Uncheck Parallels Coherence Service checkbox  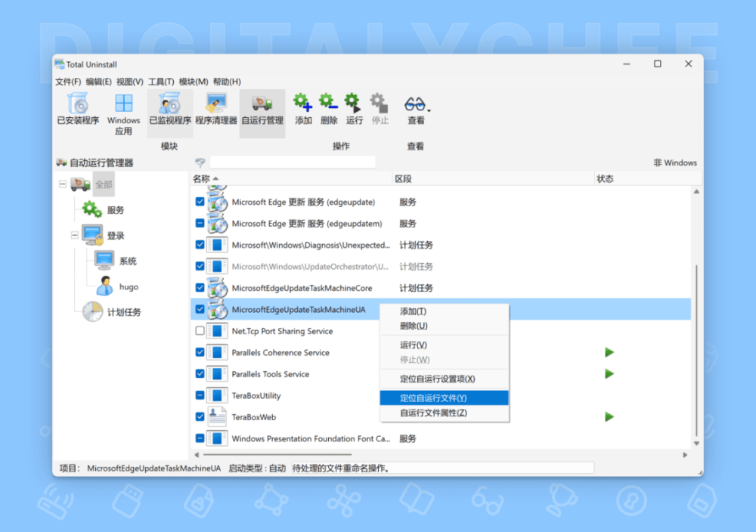click(200, 352)
